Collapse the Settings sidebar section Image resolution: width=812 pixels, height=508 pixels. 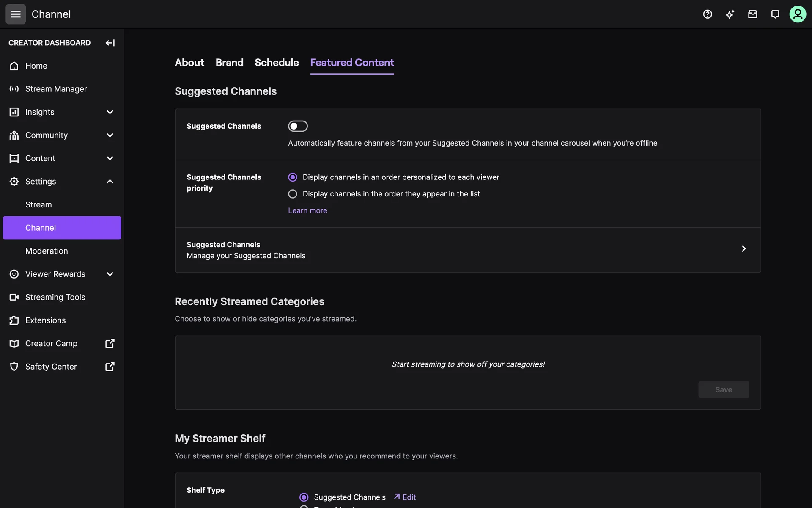point(110,181)
